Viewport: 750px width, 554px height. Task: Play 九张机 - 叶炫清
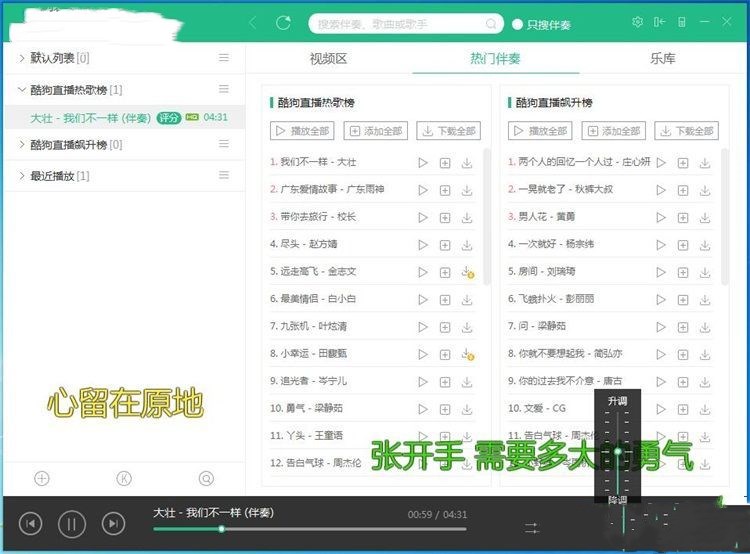tap(423, 327)
